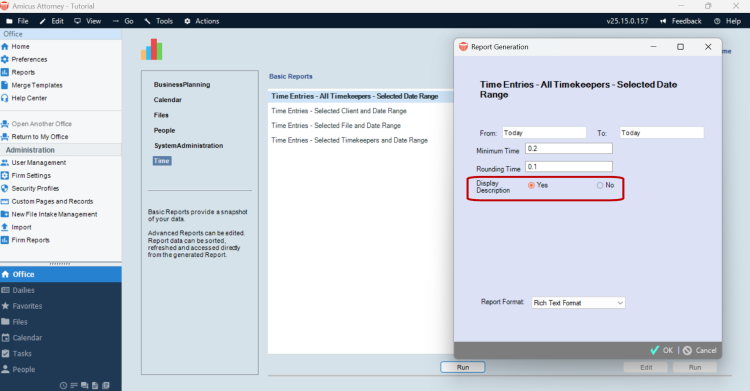The width and height of the screenshot is (750, 391).
Task: Open the Actions menu
Action: 201,21
